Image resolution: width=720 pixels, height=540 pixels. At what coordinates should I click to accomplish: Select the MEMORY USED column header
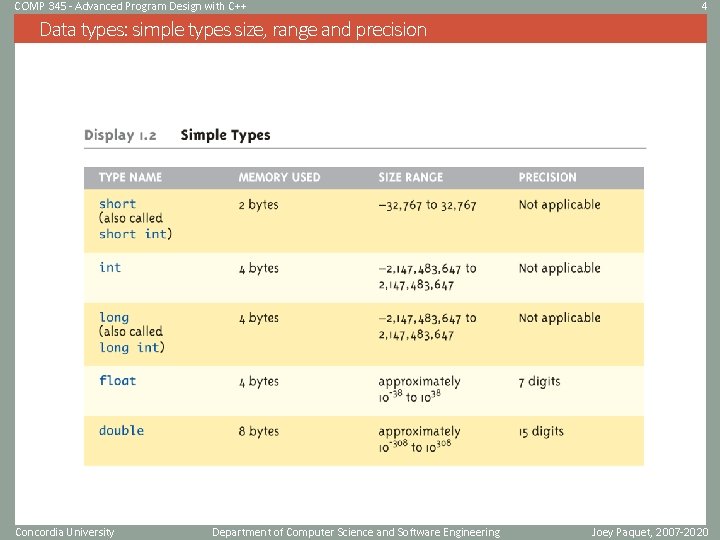(279, 177)
